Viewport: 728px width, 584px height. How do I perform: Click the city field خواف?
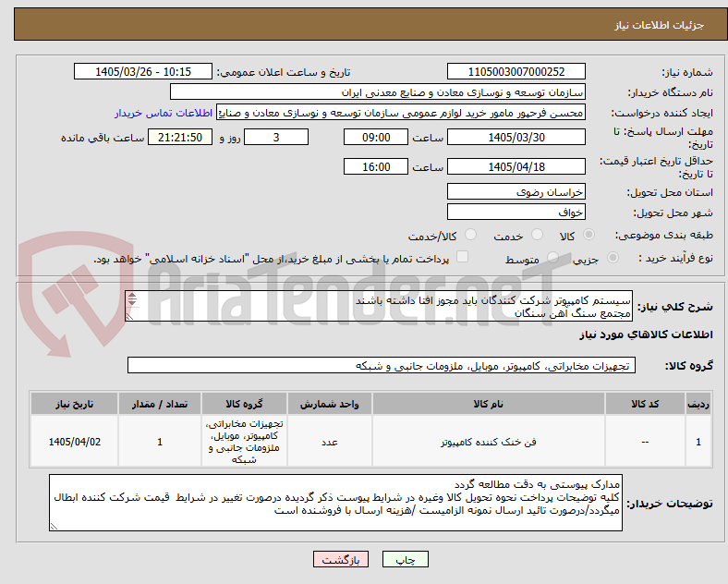pos(516,213)
